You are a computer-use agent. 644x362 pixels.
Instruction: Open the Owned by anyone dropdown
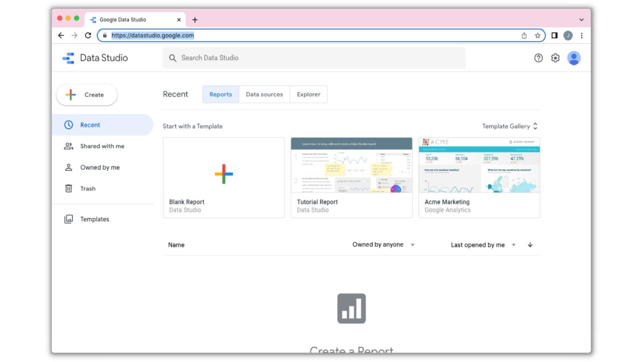(x=383, y=245)
